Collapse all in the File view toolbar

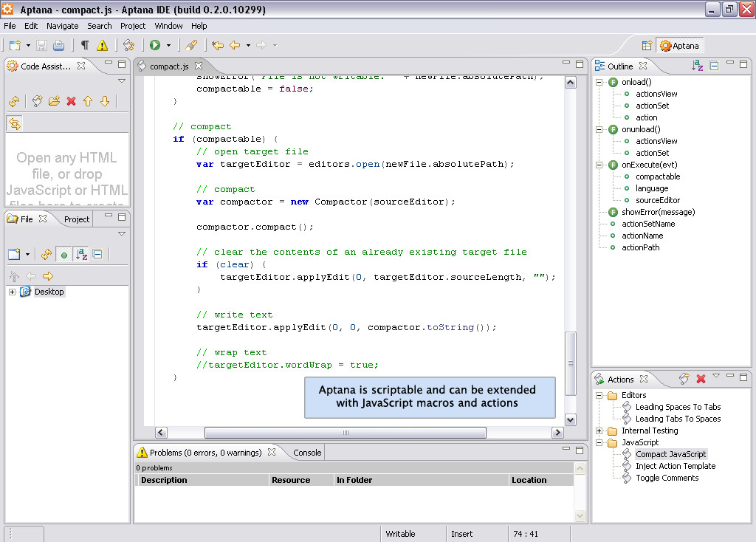97,254
